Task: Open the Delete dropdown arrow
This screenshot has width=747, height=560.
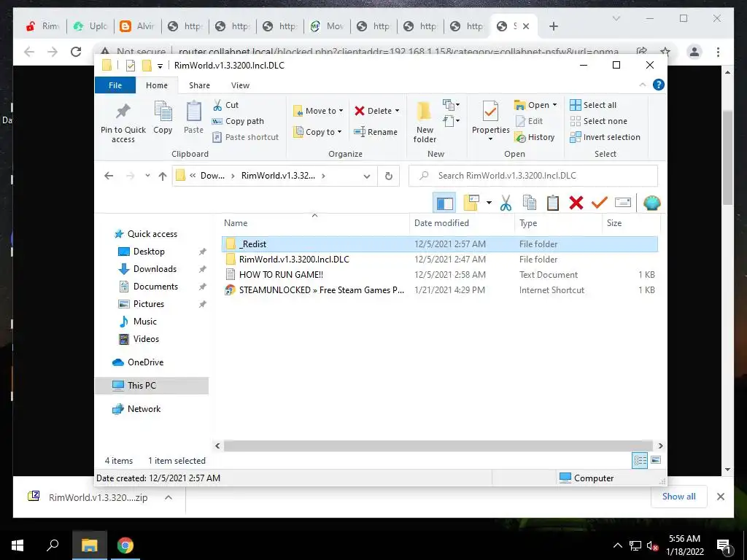Action: click(x=397, y=111)
